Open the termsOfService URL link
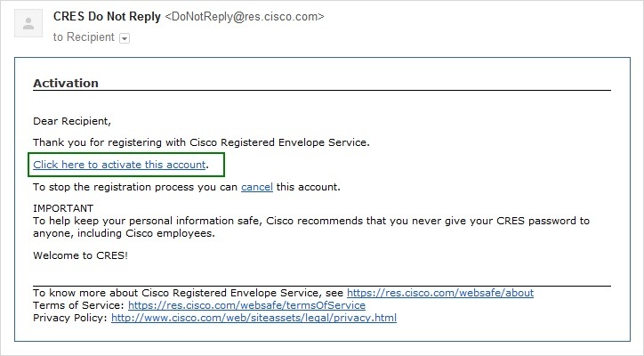 tap(246, 305)
